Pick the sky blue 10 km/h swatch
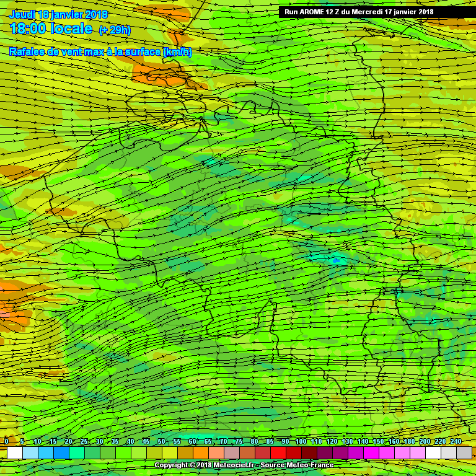 point(45,452)
